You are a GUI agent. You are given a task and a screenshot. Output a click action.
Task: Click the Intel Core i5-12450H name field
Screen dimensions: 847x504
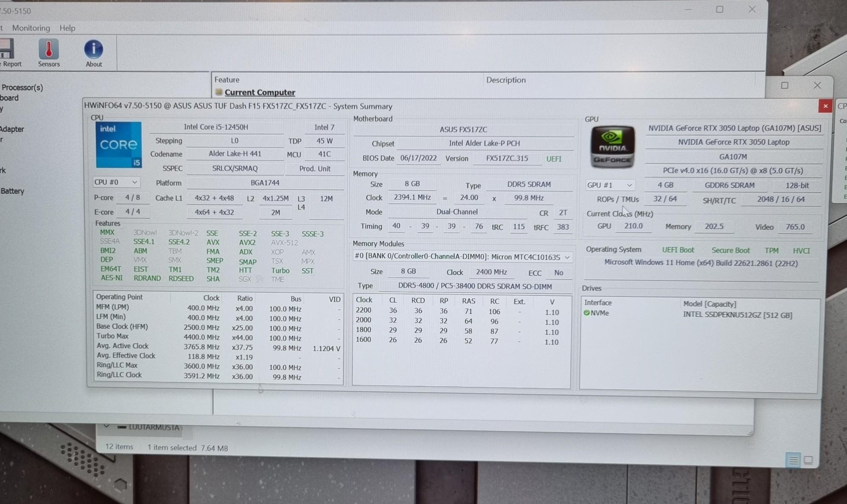tap(216, 127)
